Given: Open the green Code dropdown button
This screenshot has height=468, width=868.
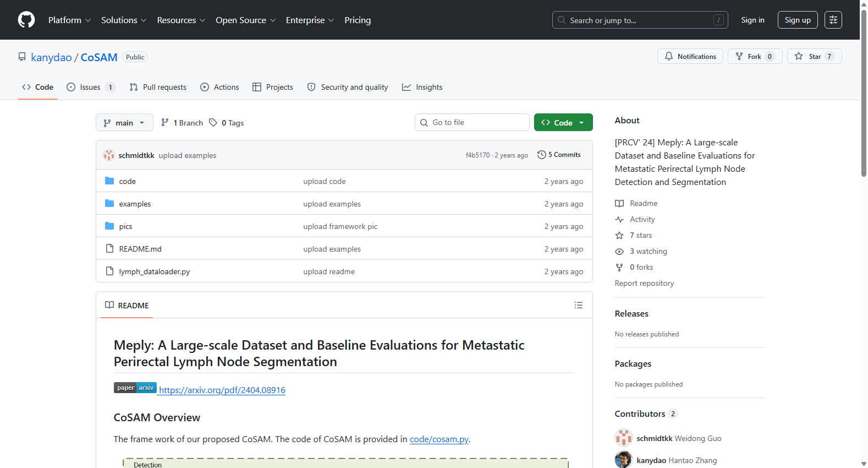Looking at the screenshot, I should [563, 122].
